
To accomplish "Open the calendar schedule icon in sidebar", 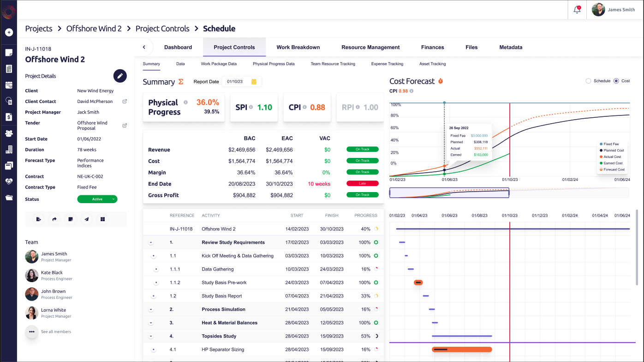I will [x=9, y=85].
